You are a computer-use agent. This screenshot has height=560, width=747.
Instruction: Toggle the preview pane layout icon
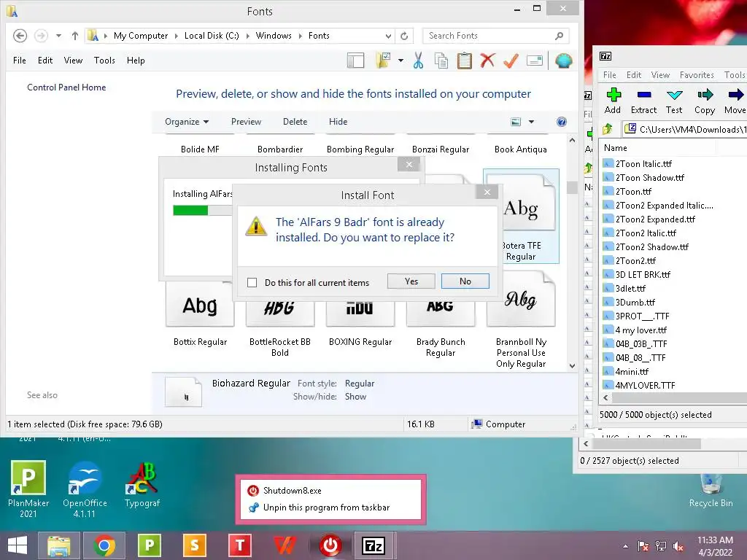(x=355, y=61)
